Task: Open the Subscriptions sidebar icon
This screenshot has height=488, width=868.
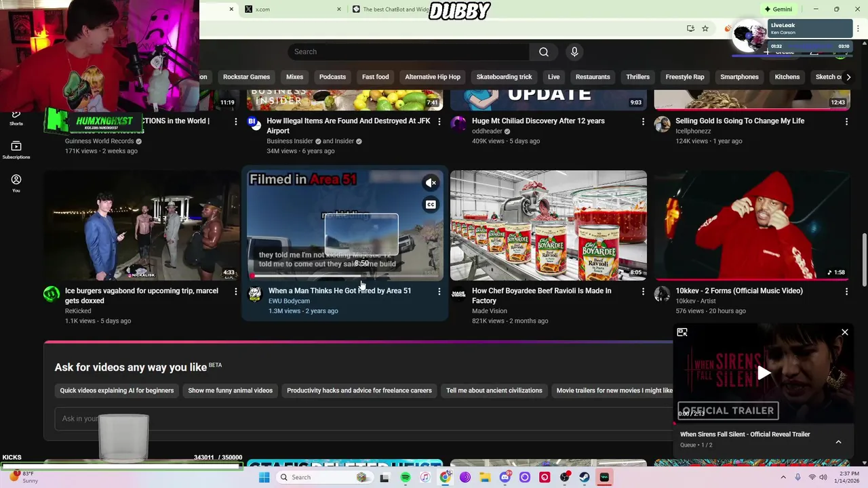Action: point(16,150)
